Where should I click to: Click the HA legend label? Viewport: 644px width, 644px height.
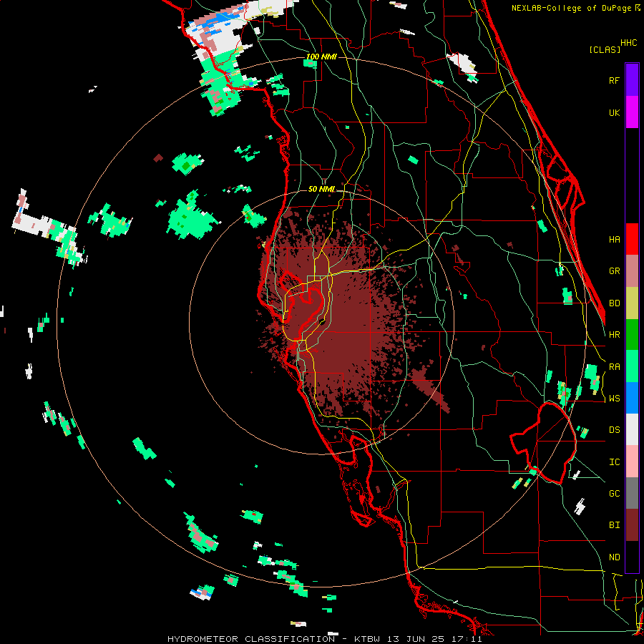coord(614,240)
